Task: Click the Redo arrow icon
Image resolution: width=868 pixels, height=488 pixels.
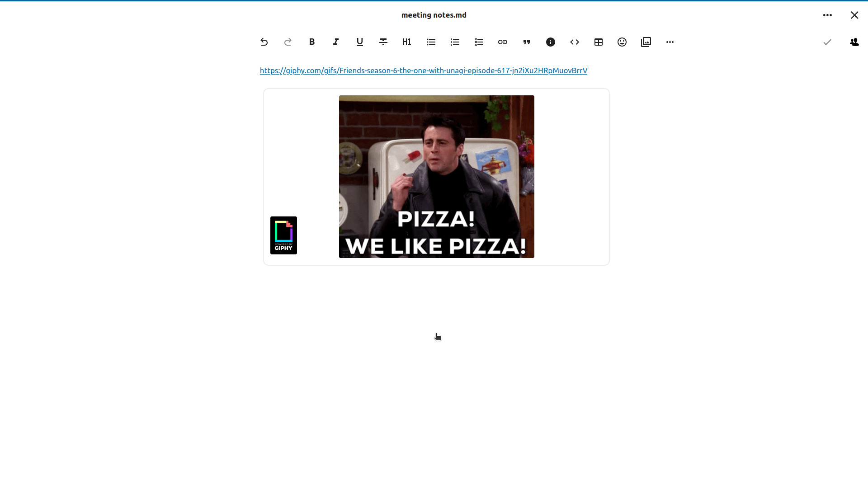Action: pos(288,42)
